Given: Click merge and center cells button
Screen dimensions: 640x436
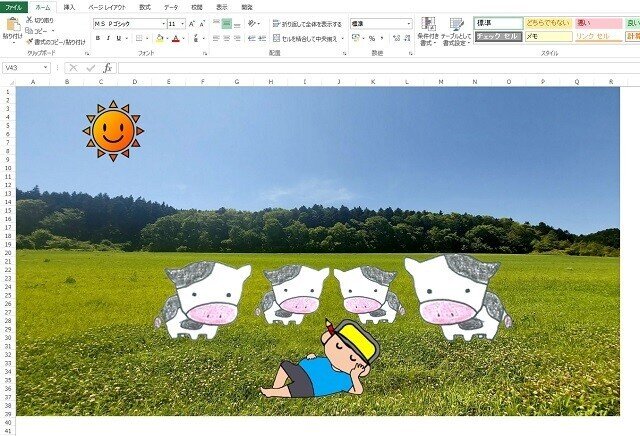Looking at the screenshot, I should tap(305, 38).
